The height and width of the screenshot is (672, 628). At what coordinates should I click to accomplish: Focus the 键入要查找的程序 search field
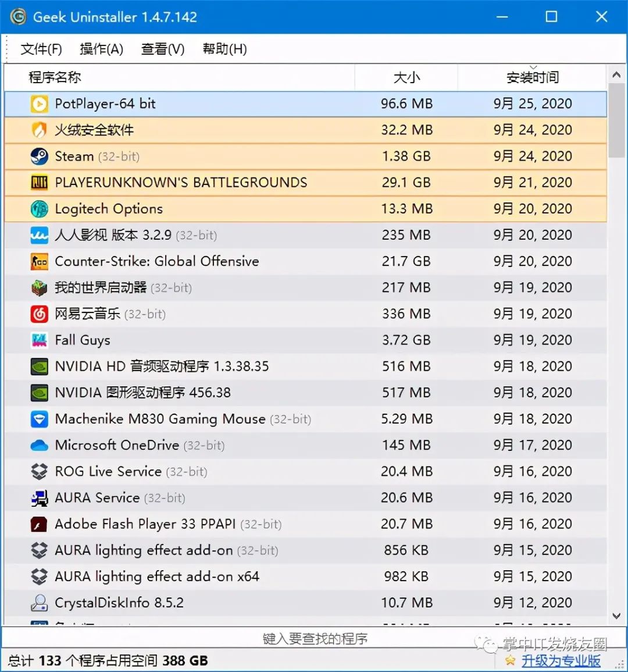click(314, 639)
